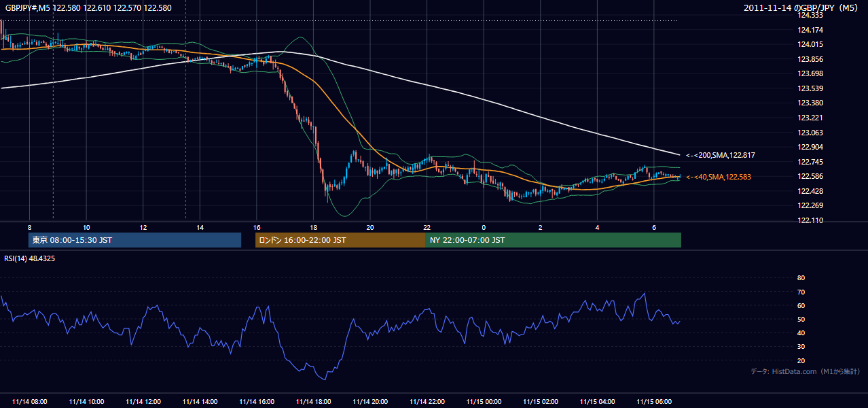Click RSI scale value 40
868x408 pixels.
801,333
